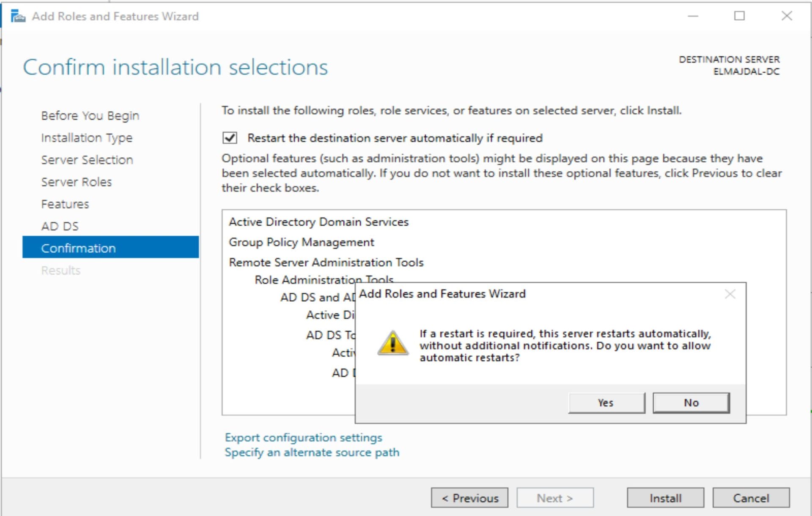The width and height of the screenshot is (812, 516).
Task: Open Export configuration settings
Action: point(303,437)
